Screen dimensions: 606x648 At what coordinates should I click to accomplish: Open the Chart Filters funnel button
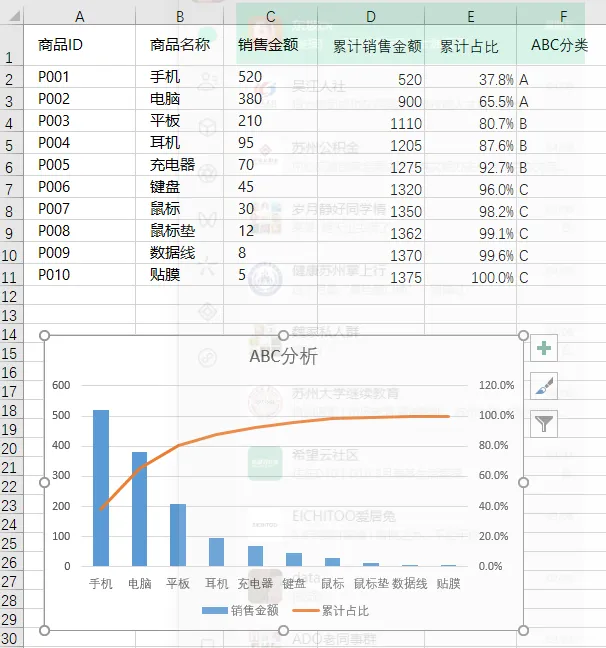tap(544, 424)
